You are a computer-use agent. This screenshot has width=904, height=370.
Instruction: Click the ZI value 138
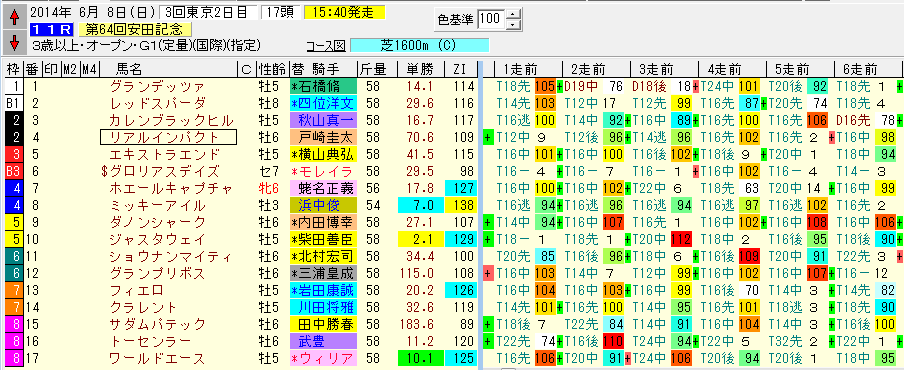[x=461, y=205]
